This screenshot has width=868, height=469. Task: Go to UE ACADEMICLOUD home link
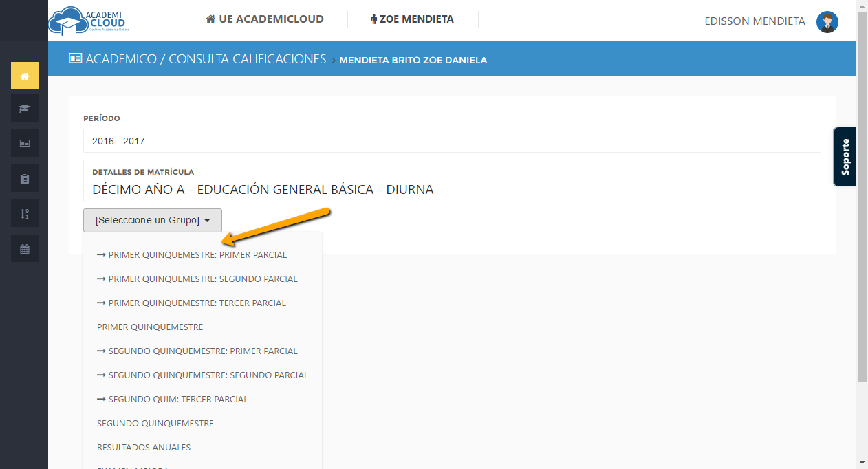tap(265, 19)
